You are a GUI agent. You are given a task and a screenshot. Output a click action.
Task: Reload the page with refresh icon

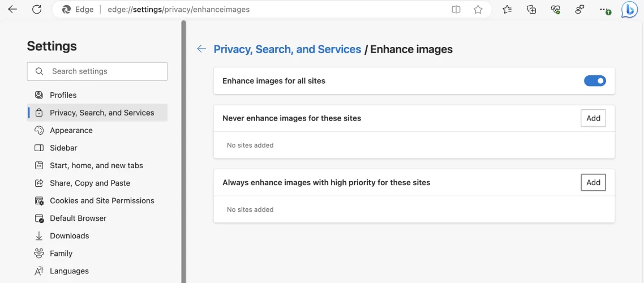[x=37, y=10]
